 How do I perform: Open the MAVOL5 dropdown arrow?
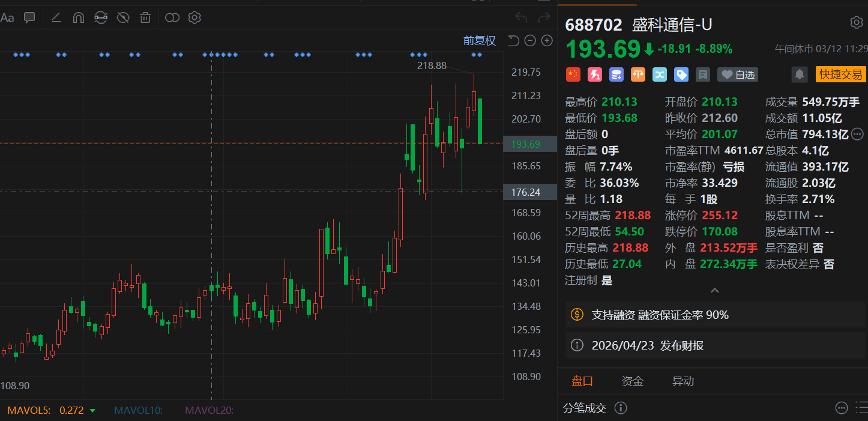(92, 410)
